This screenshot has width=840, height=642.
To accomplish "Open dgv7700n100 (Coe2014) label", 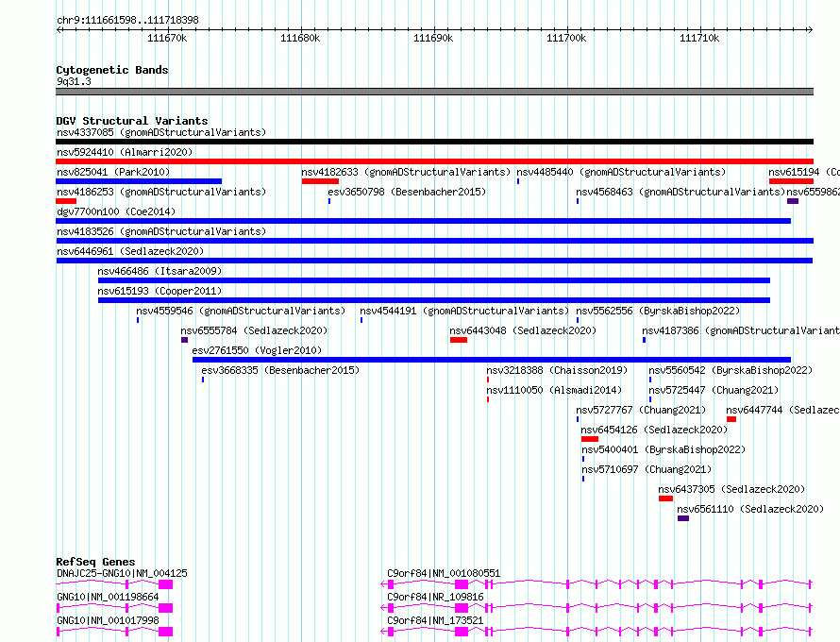I will [116, 211].
